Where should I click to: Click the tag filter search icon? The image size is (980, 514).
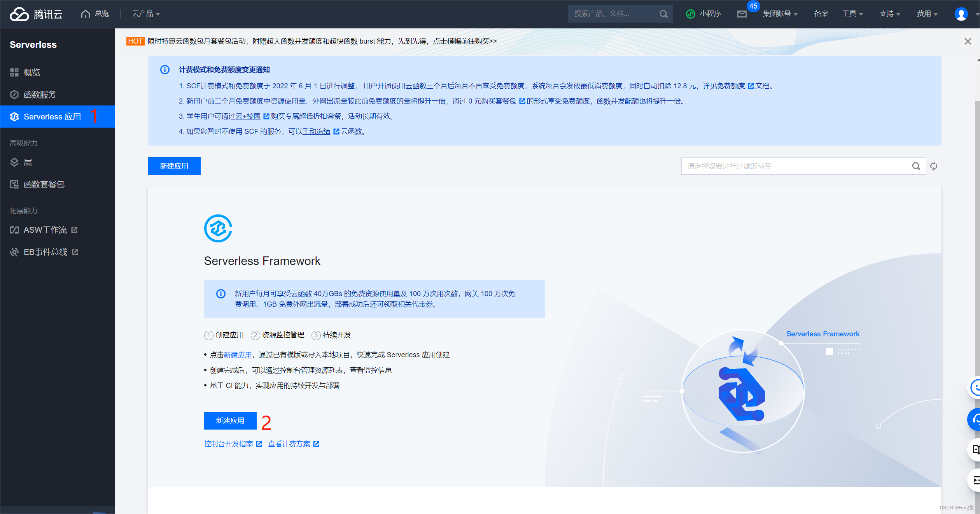click(916, 166)
